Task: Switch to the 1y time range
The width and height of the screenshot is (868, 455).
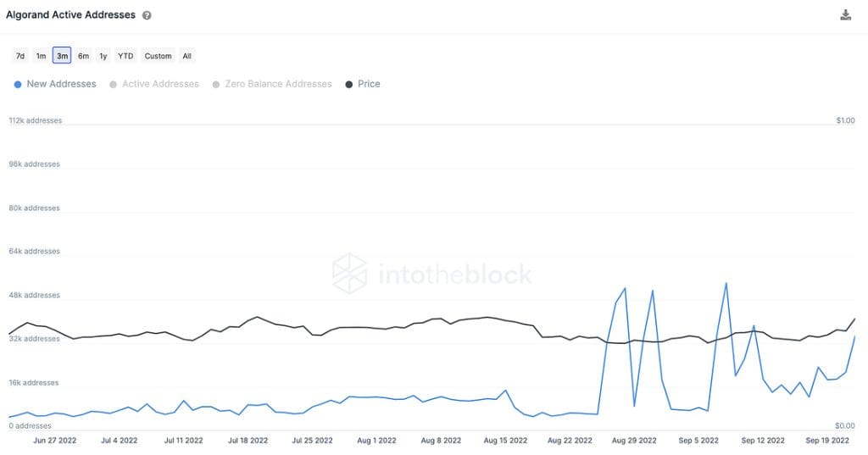Action: pyautogui.click(x=103, y=56)
